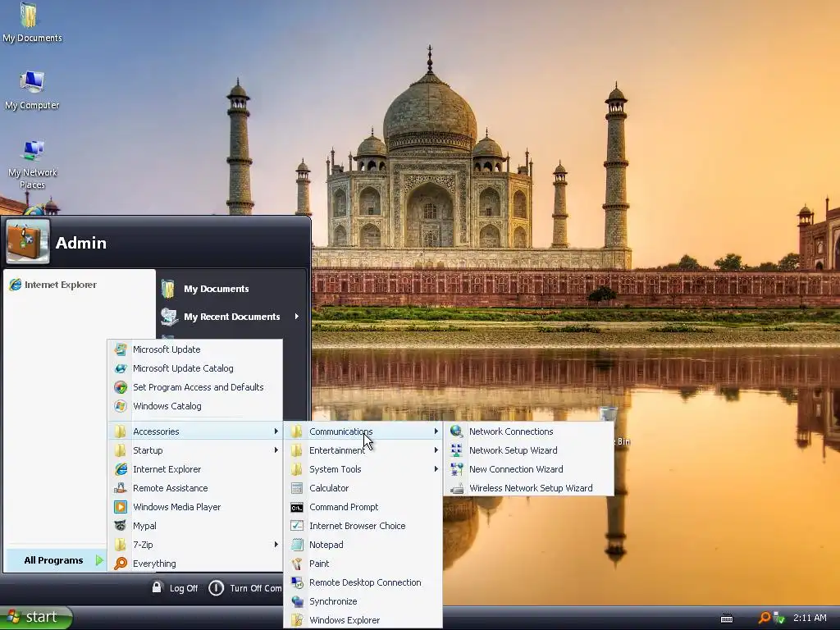Open My Network Places desktop icon
The height and width of the screenshot is (630, 840).
pyautogui.click(x=32, y=165)
